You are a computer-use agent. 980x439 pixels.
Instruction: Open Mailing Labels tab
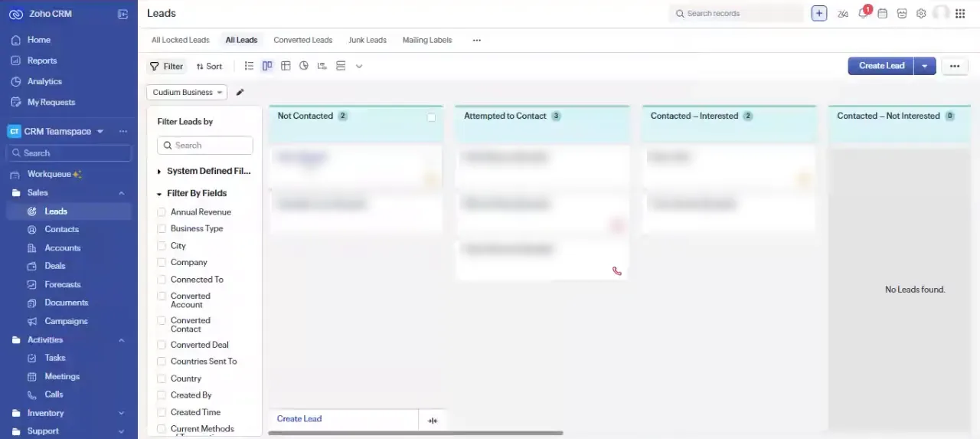(x=427, y=40)
